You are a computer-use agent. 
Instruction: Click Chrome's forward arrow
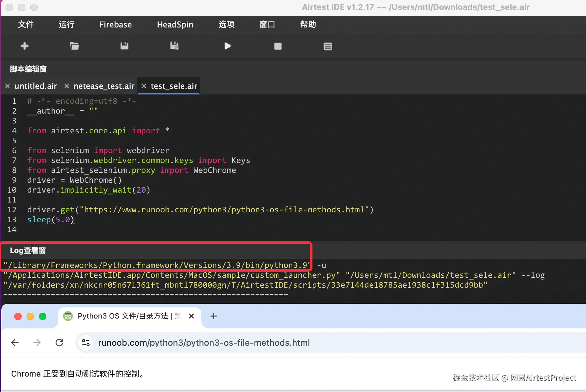pos(37,343)
